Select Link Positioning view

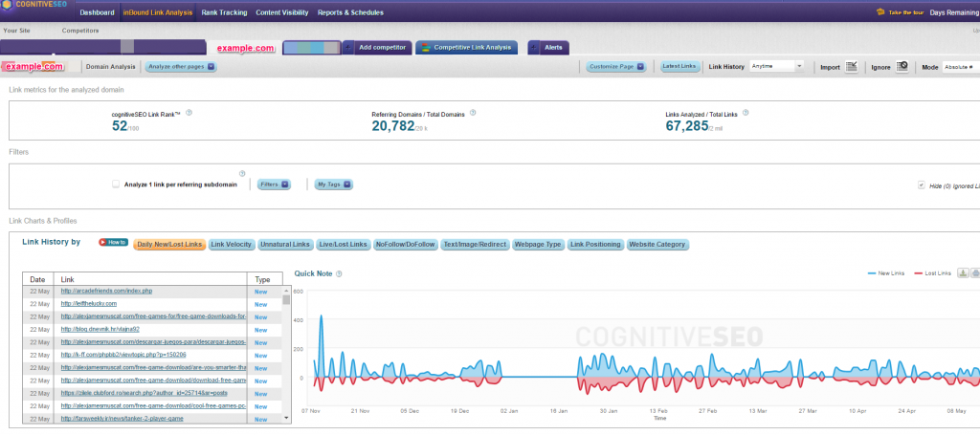pos(595,245)
